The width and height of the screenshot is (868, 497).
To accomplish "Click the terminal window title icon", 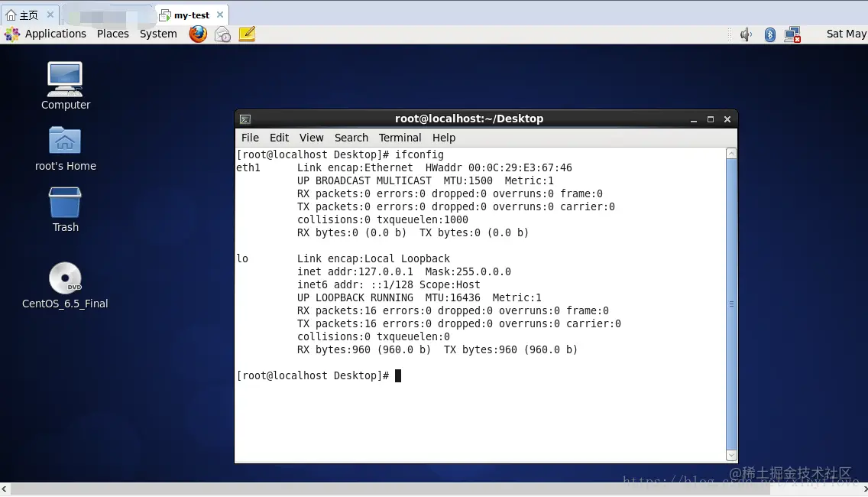I will pos(245,119).
